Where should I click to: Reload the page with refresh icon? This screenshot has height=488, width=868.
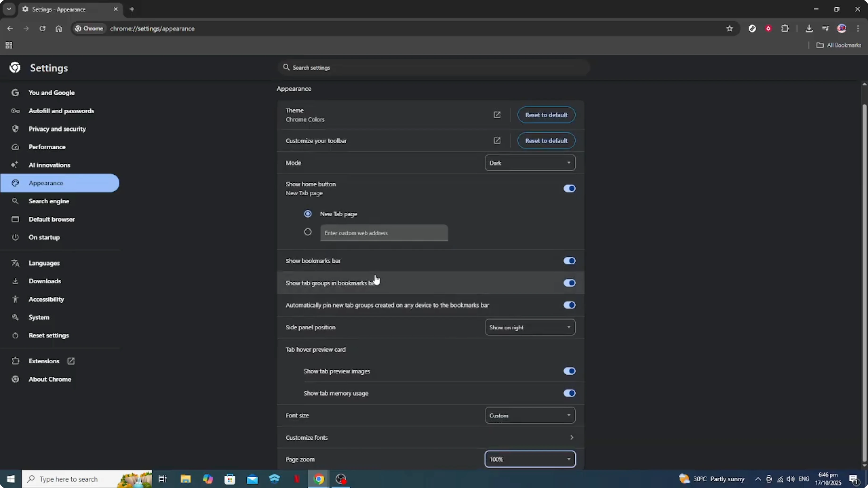[42, 29]
